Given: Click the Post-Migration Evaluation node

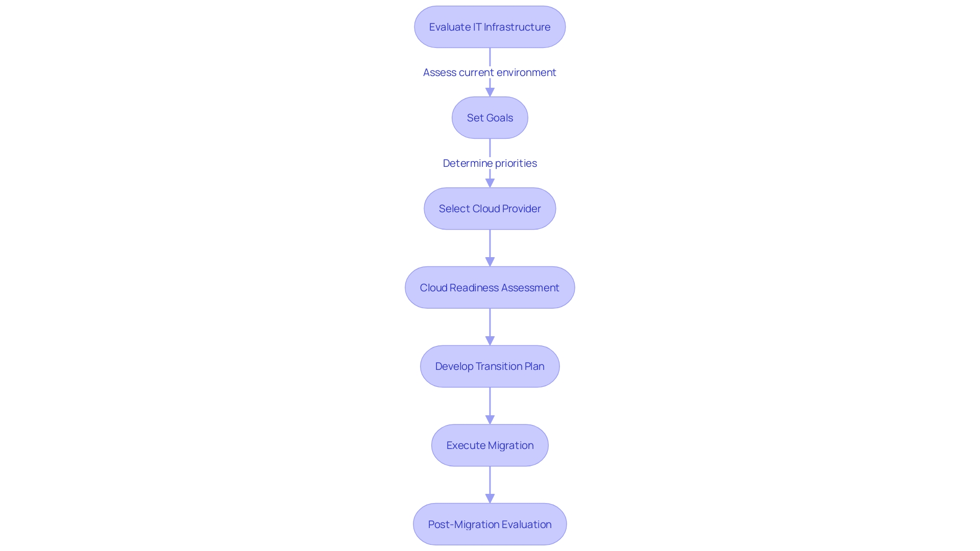Looking at the screenshot, I should [490, 524].
